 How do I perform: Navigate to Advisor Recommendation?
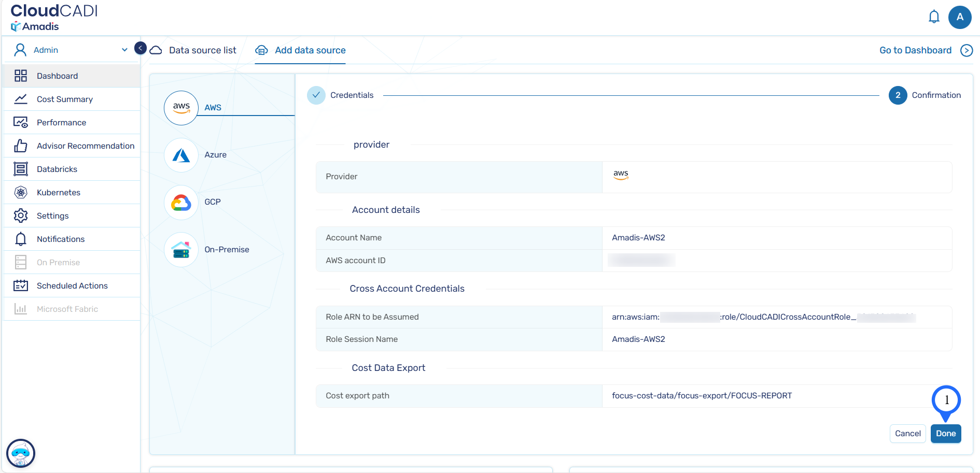click(x=86, y=146)
